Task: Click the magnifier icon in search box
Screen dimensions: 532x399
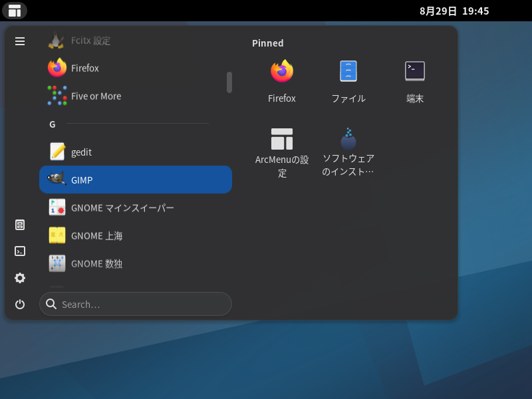Action: 51,304
